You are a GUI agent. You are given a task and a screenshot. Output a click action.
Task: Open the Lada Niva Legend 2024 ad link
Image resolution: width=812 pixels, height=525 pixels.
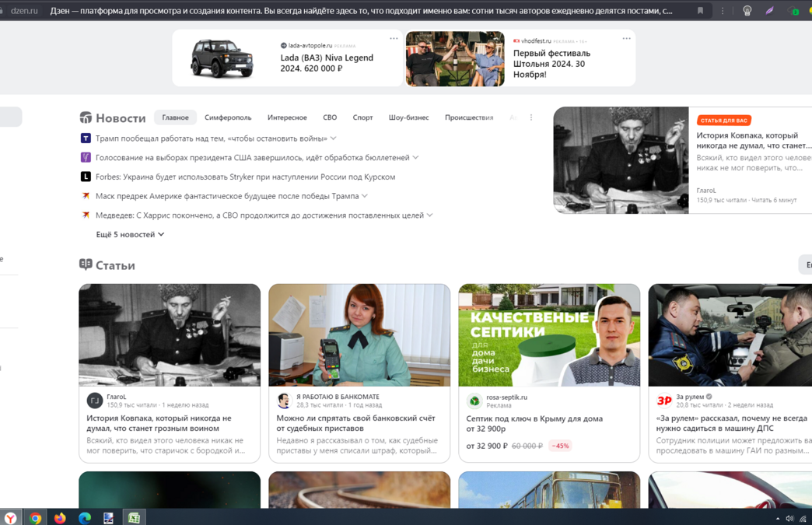(x=327, y=63)
